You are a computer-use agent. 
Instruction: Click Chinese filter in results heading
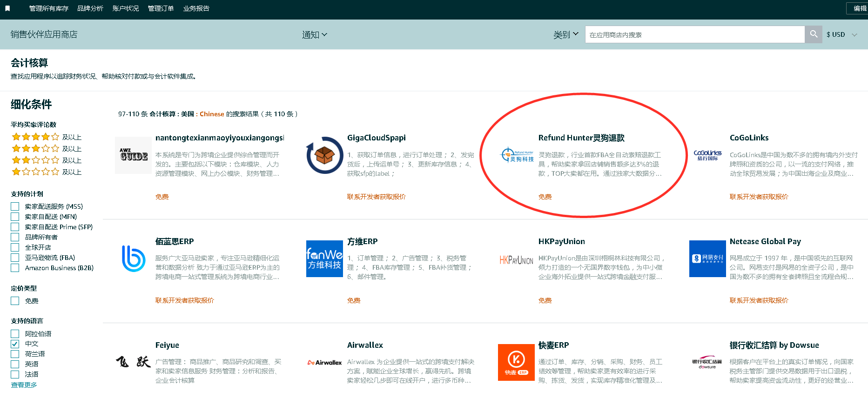(212, 114)
